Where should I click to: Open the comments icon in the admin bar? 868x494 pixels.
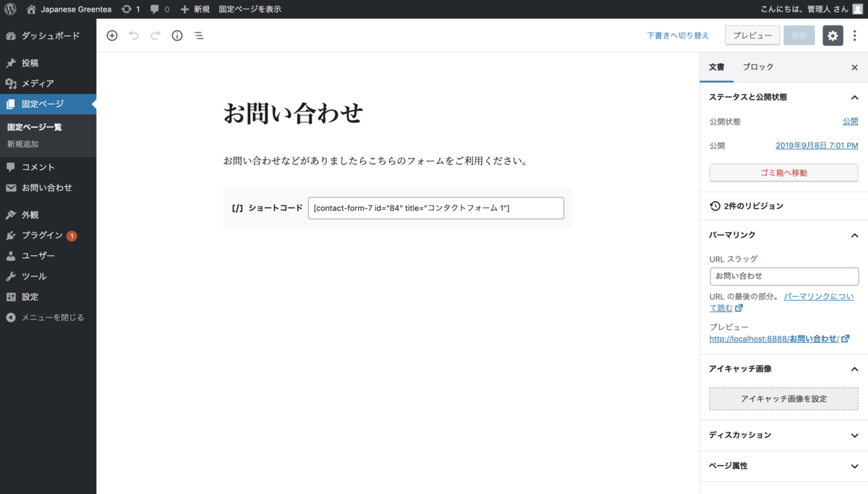click(156, 9)
